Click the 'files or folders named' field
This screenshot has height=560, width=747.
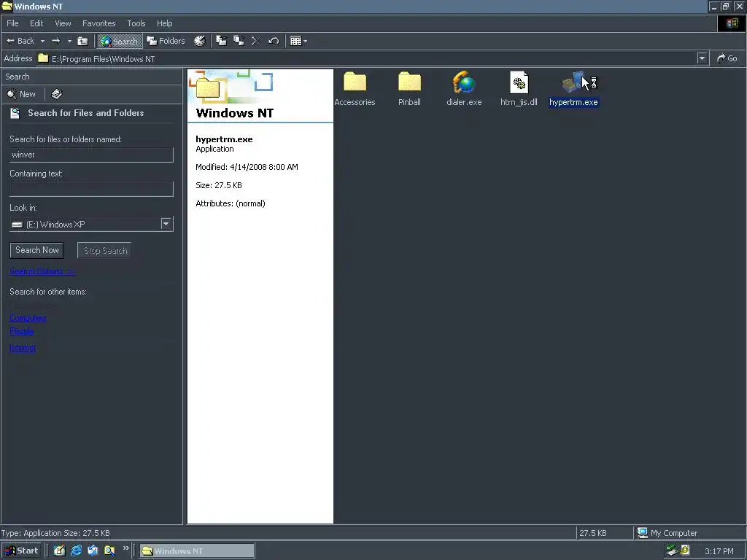[91, 155]
